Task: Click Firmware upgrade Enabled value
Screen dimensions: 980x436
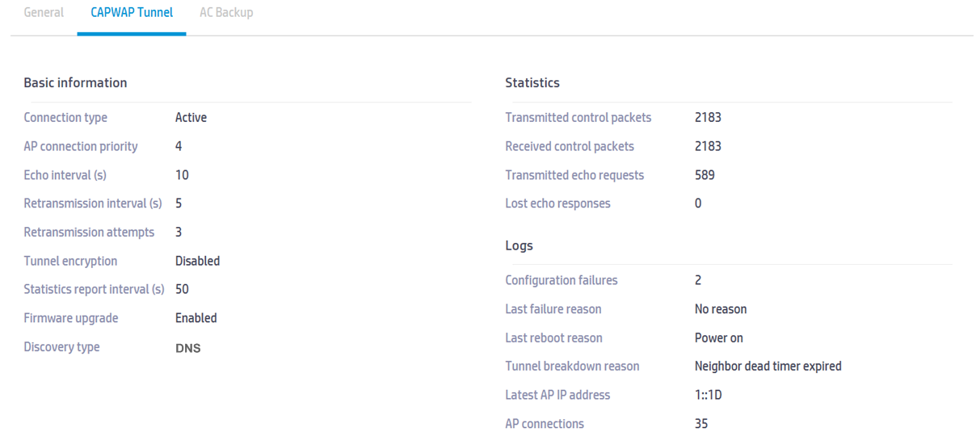Action: [x=196, y=318]
